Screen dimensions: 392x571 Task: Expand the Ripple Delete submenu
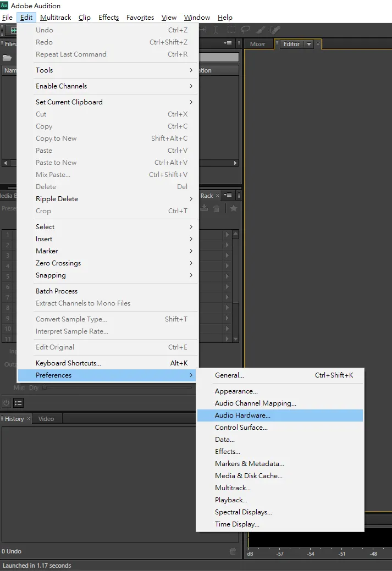click(x=114, y=199)
